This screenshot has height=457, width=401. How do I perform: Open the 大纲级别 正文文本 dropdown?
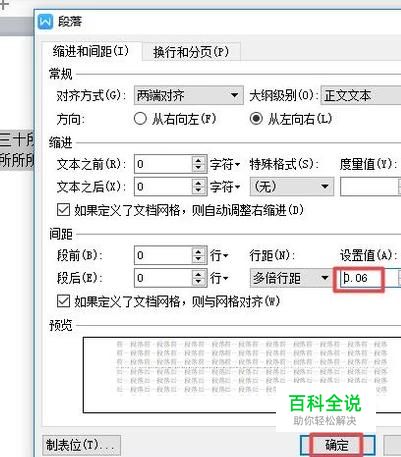[x=361, y=96]
